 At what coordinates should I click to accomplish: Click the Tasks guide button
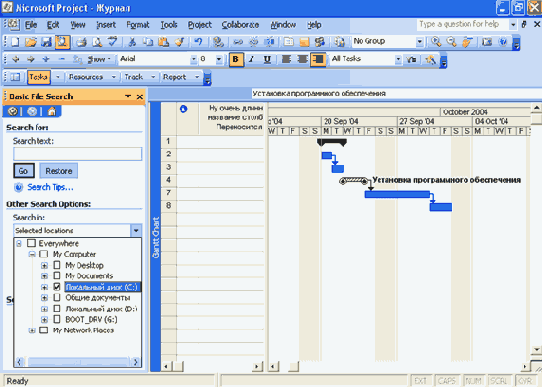[38, 77]
